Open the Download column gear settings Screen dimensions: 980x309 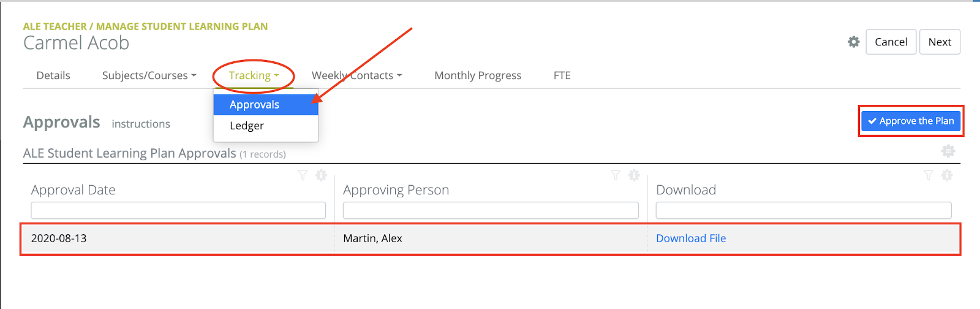947,176
